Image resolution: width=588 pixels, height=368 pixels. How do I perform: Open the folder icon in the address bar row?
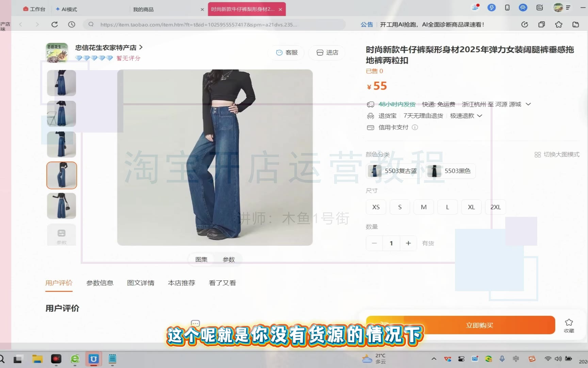tap(576, 25)
